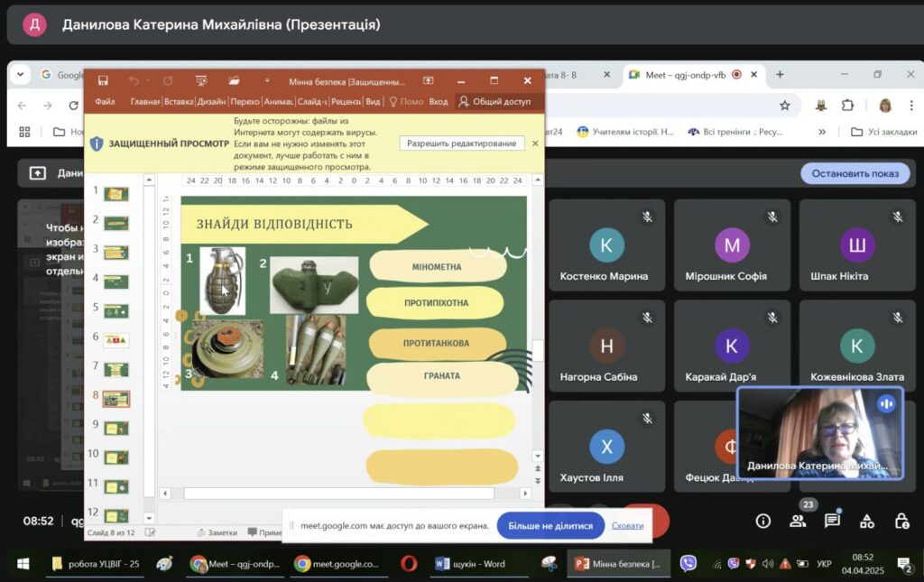Select slide 12 thumbnail
Screen dimensions: 924x582
[x=116, y=516]
